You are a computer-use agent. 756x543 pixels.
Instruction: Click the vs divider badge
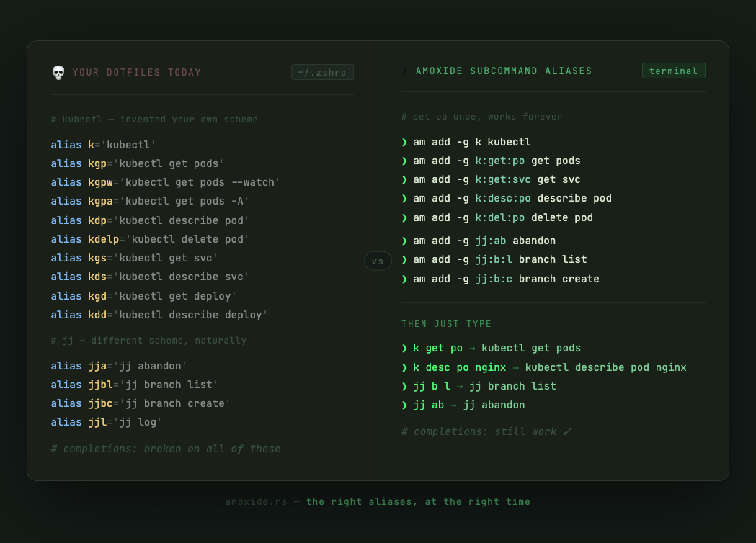(378, 261)
